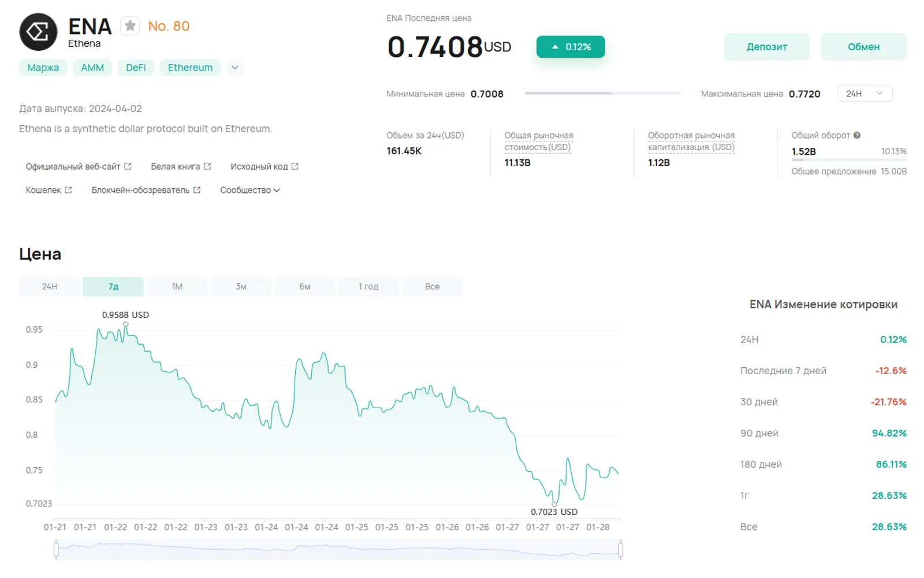Click the 86.11% 180 day change
Image resolution: width=924 pixels, height=578 pixels.
tap(891, 464)
